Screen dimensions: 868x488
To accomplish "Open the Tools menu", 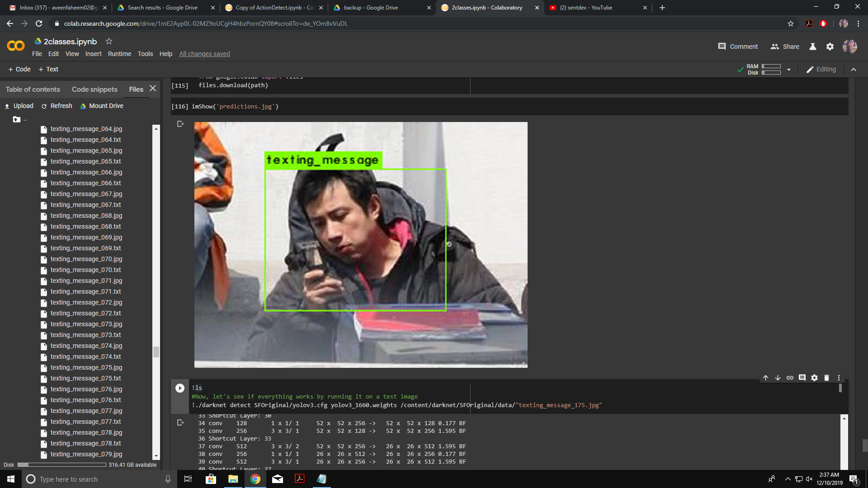I will click(x=145, y=54).
